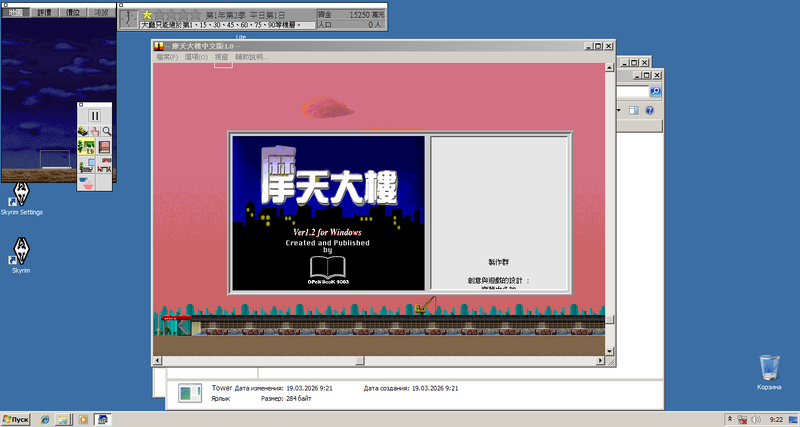Click the horizontal scrollbar thumb

360,361
